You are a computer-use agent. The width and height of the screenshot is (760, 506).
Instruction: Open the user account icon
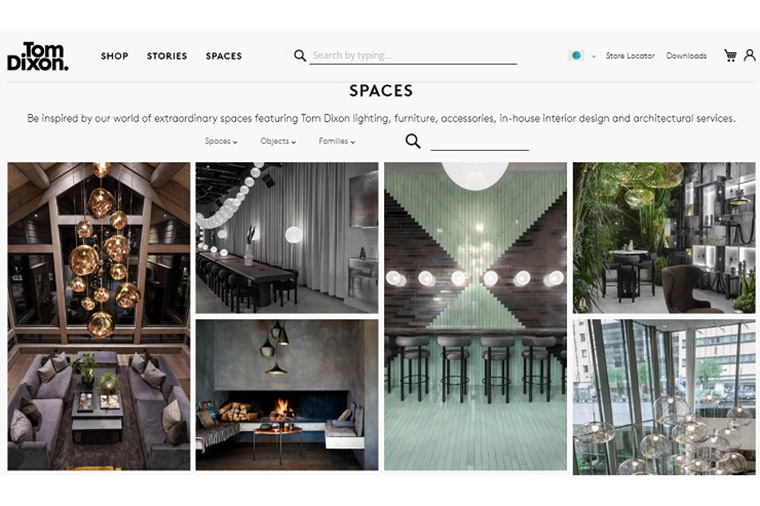coord(749,55)
